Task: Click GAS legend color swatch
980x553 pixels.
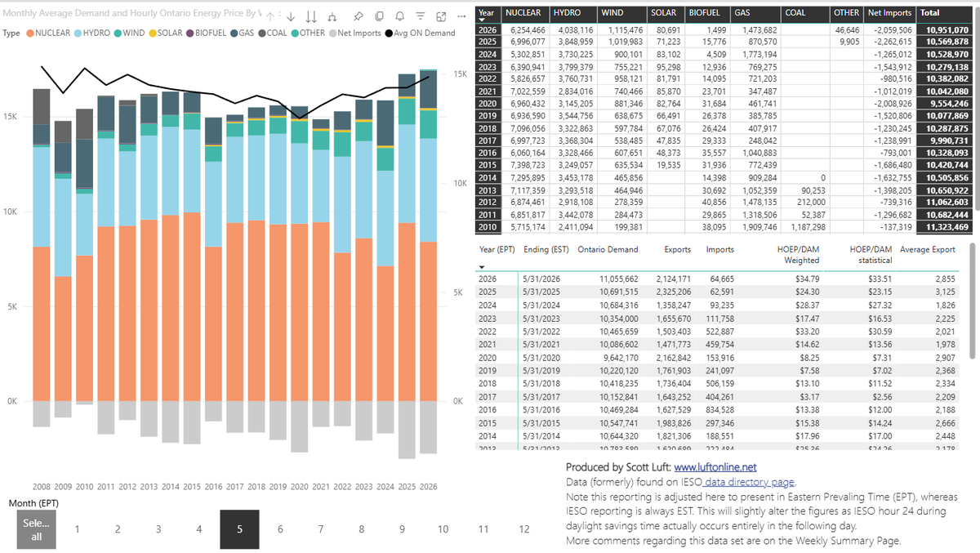Action: pos(234,33)
